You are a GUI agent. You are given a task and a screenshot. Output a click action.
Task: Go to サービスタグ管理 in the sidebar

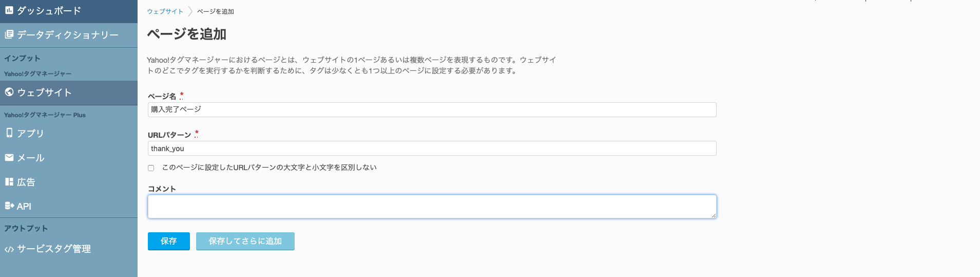[54, 249]
